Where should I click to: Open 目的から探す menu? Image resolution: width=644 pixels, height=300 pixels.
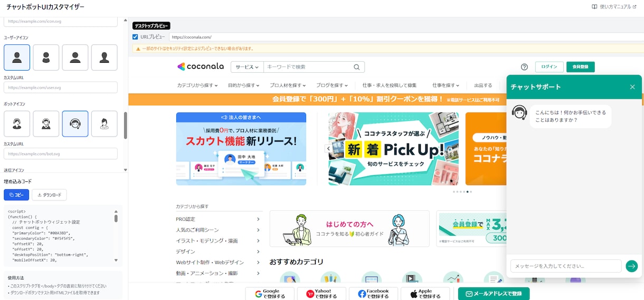point(244,85)
